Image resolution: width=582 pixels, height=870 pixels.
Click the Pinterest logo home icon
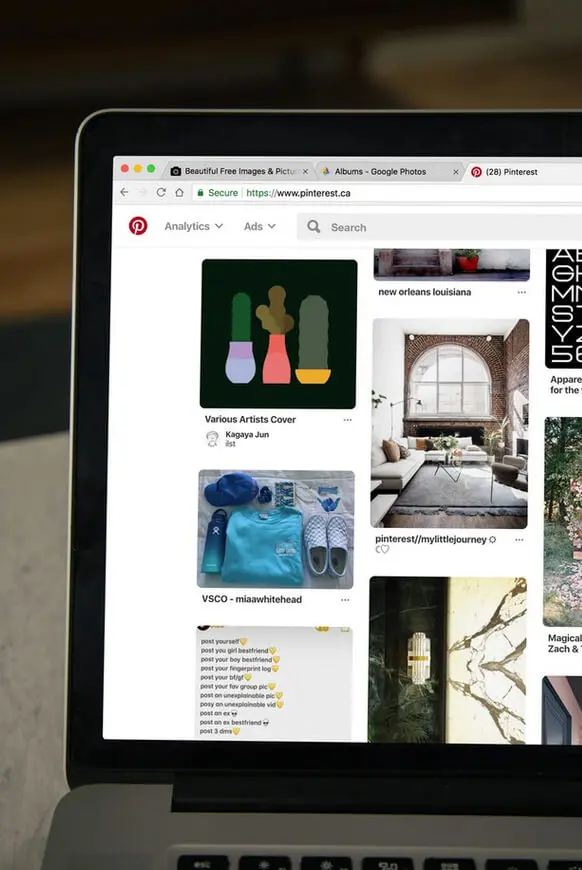coord(138,226)
